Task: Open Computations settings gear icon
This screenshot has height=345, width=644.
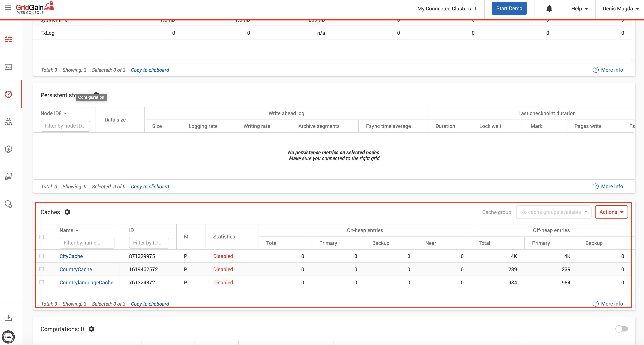Action: [91, 329]
